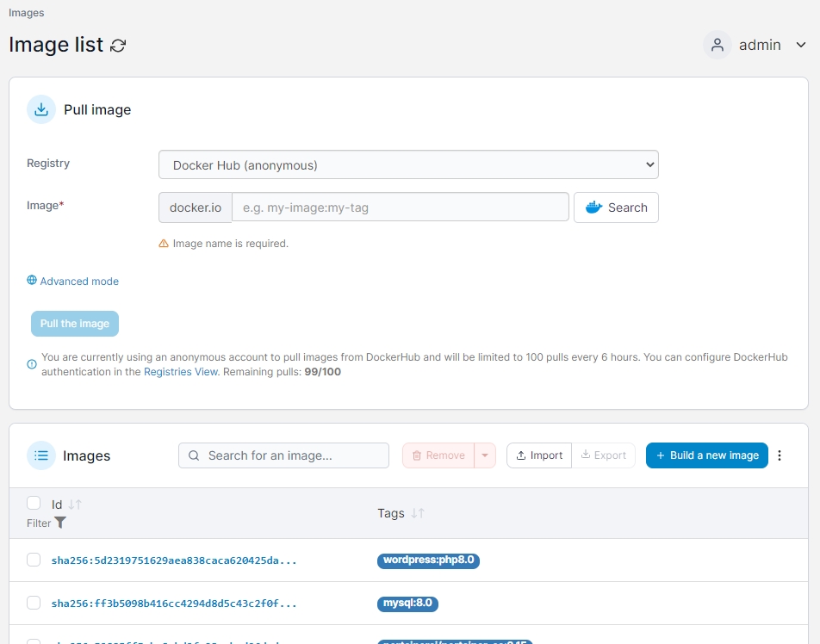Viewport: 820px width, 644px height.
Task: Click the sort arrows next to Tags
Action: 418,513
